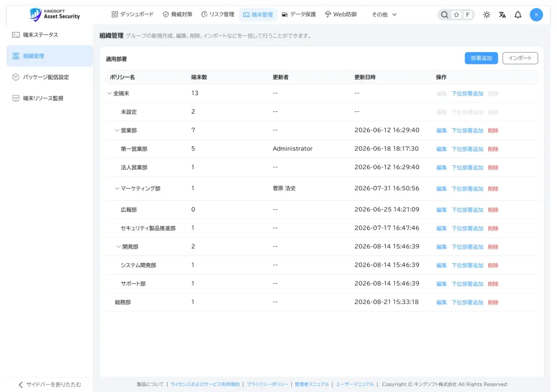Click the パッケージ配信設定 box icon
The width and height of the screenshot is (557, 392).
(16, 77)
